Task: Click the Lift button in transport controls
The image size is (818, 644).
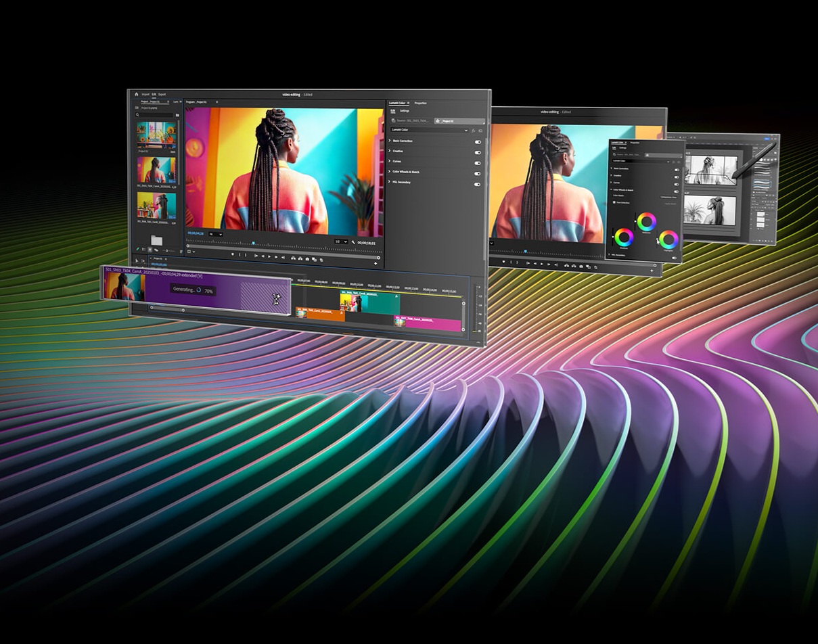Action: (293, 258)
